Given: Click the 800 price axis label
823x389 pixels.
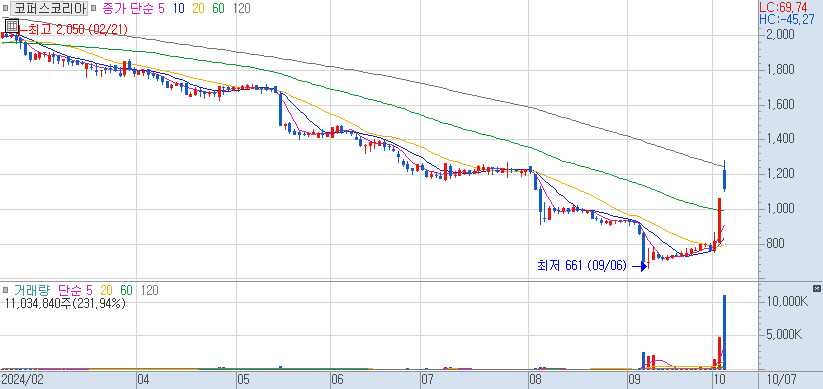Looking at the screenshot, I should pos(776,244).
